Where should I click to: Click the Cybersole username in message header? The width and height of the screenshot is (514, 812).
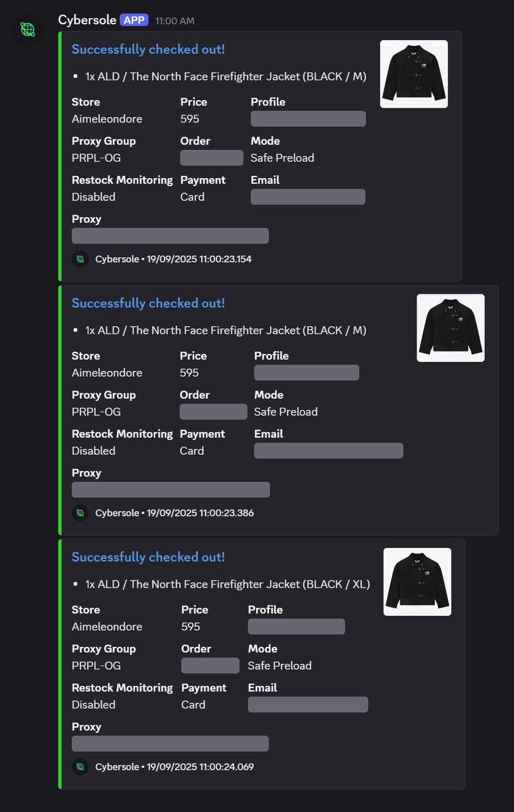point(87,20)
